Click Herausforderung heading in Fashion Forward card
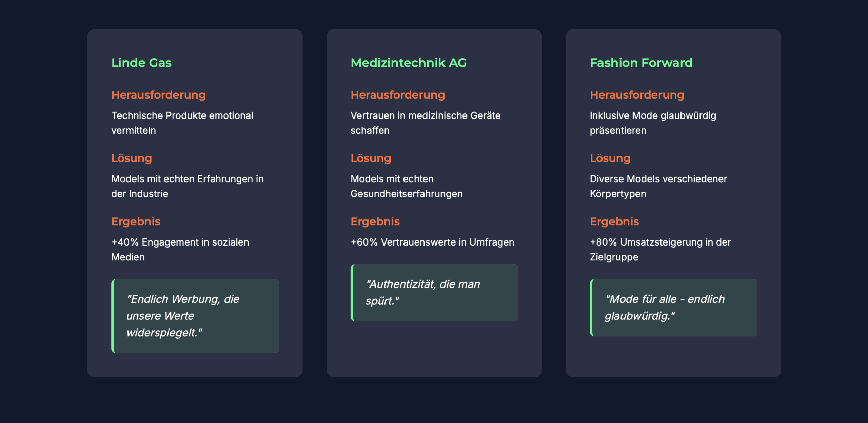The height and width of the screenshot is (423, 868). (x=637, y=95)
